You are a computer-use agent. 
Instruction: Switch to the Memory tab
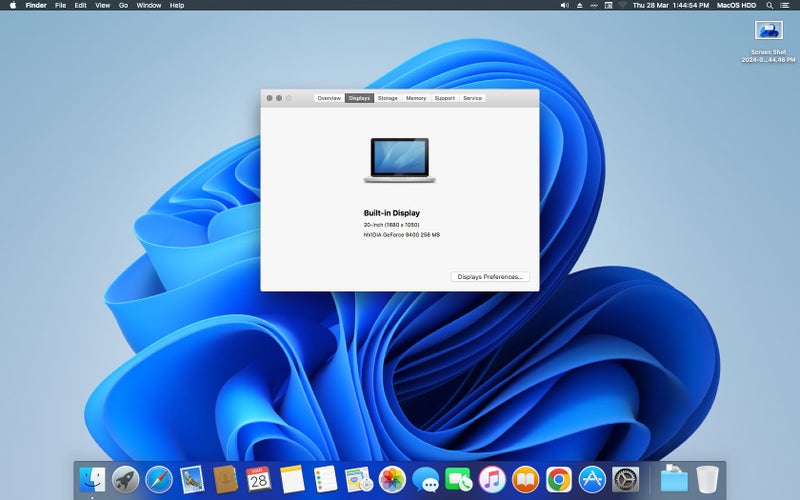tap(416, 98)
